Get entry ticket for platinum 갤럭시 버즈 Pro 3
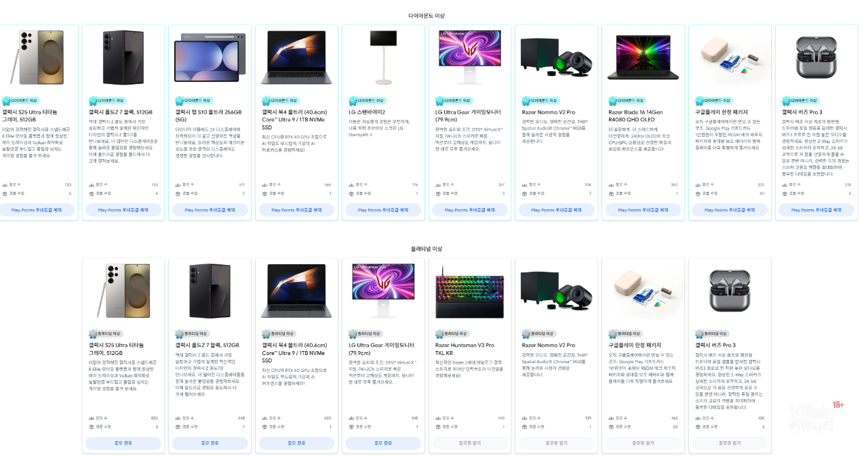Image resolution: width=868 pixels, height=456 pixels. pyautogui.click(x=730, y=443)
